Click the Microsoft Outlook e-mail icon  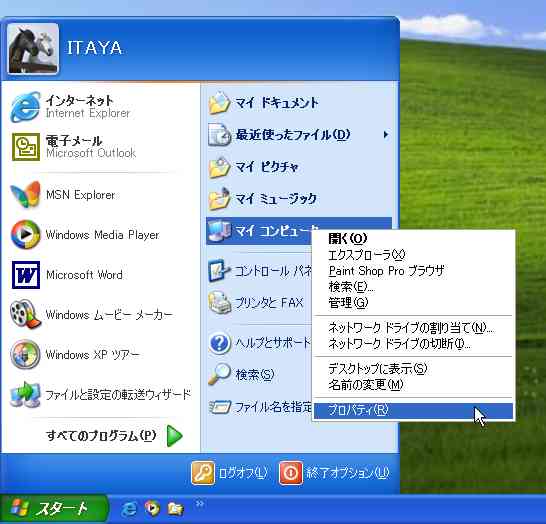tap(25, 147)
